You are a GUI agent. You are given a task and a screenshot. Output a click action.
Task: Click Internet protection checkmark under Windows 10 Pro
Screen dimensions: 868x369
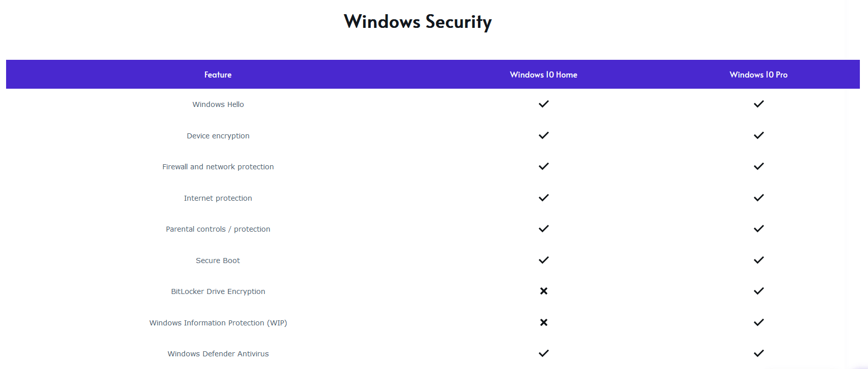(758, 198)
